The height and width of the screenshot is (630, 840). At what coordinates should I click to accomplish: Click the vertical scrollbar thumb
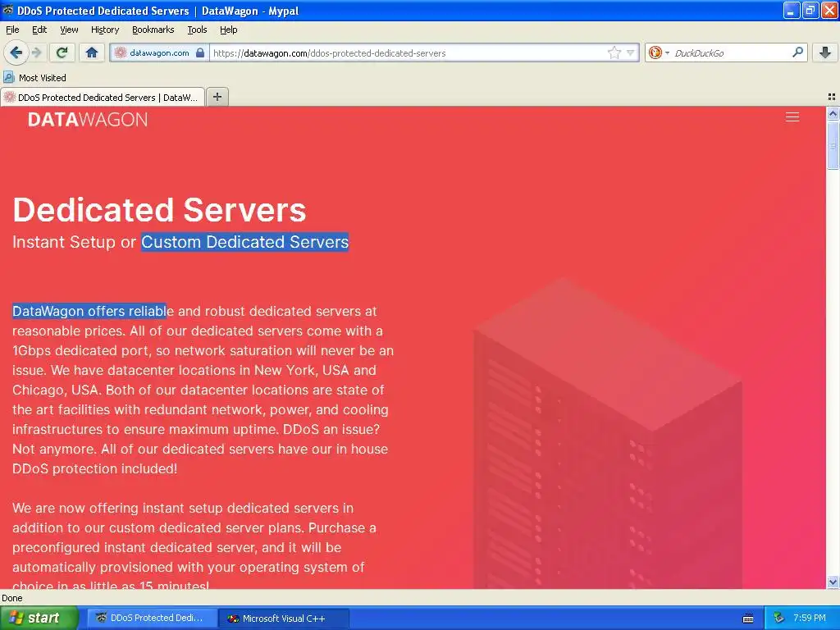click(833, 145)
